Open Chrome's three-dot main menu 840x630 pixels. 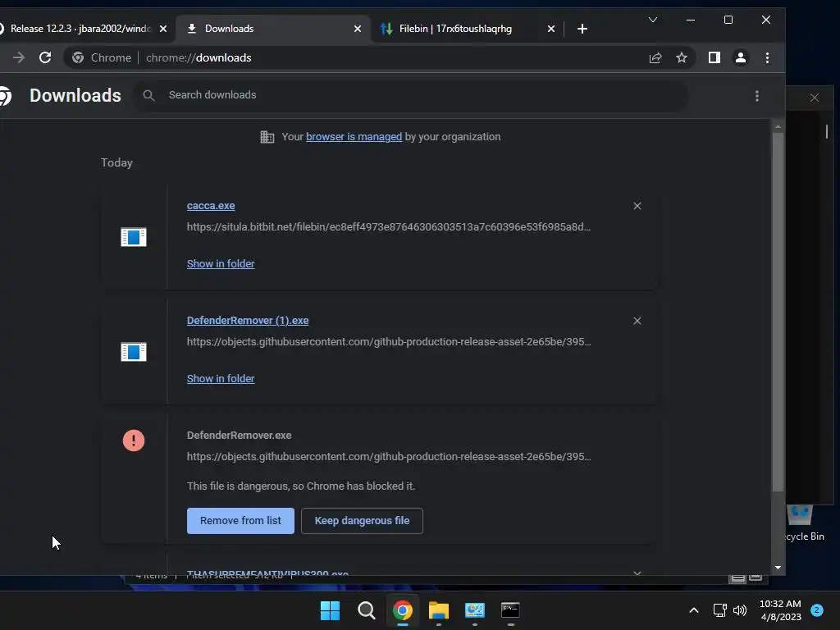(x=767, y=57)
